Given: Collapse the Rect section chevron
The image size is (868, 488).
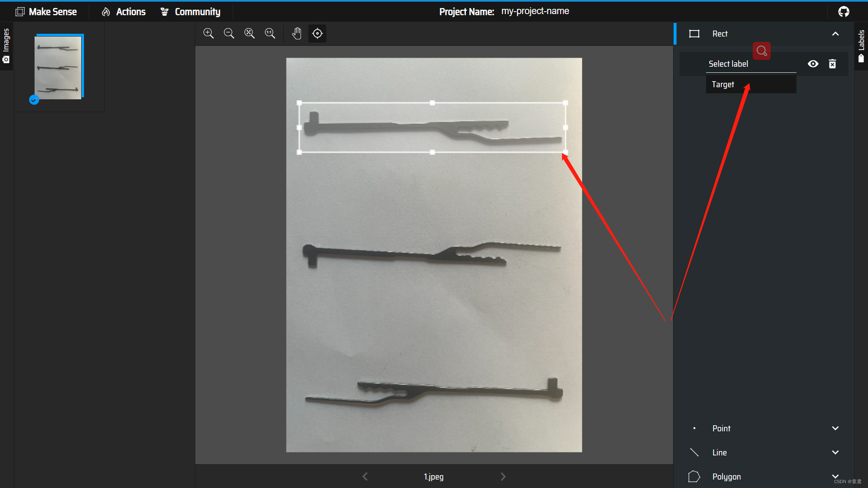Looking at the screenshot, I should tap(835, 34).
